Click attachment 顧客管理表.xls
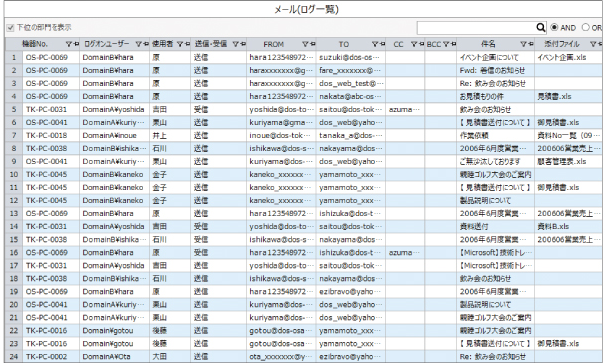 562,162
